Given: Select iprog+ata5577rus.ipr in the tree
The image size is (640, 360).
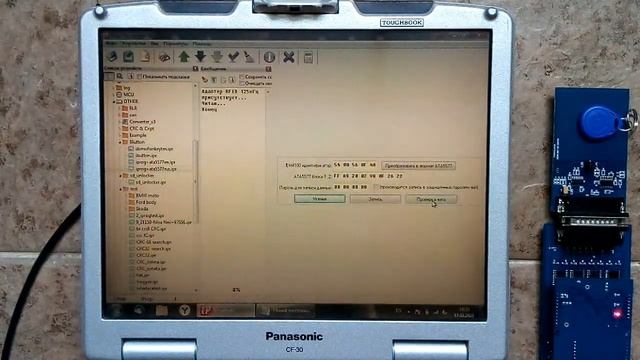Looking at the screenshot, I should pos(156,169).
